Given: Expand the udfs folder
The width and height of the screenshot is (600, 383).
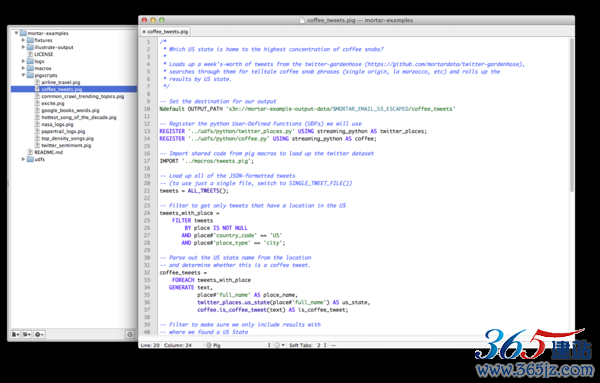Looking at the screenshot, I should point(23,159).
